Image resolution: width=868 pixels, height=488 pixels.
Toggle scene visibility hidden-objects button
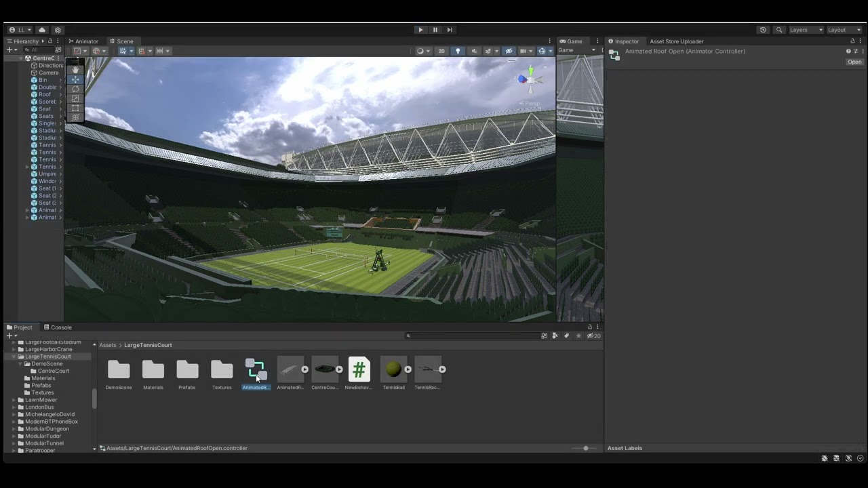coord(509,51)
